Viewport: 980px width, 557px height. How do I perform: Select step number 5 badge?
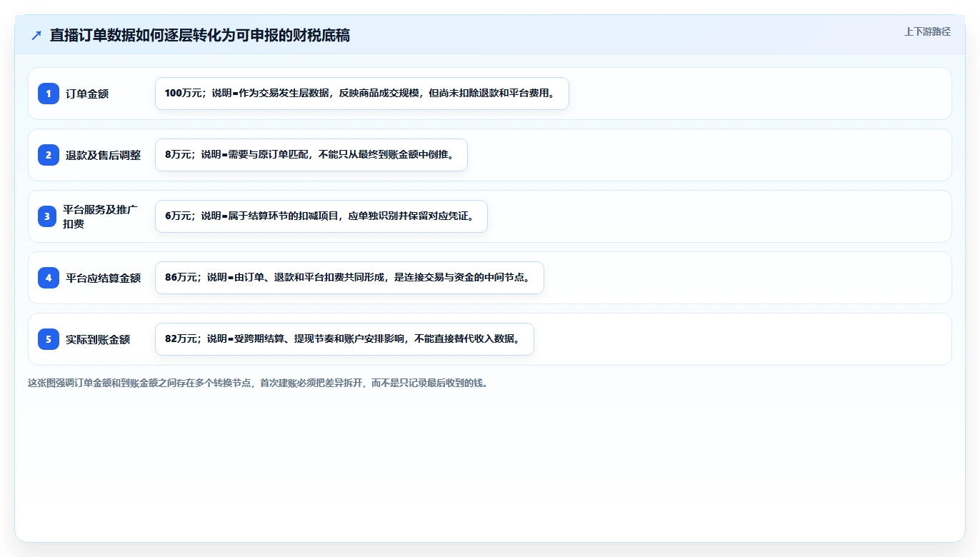[49, 339]
